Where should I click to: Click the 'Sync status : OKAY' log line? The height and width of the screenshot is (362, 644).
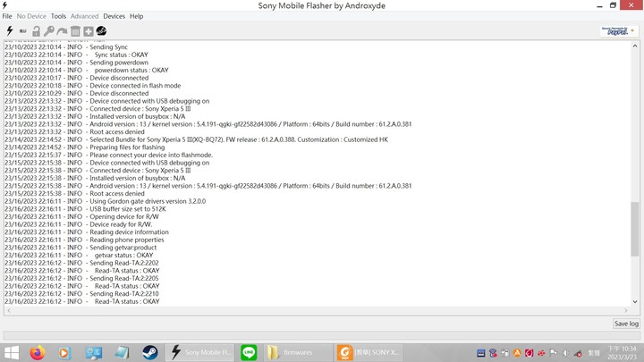(x=76, y=55)
